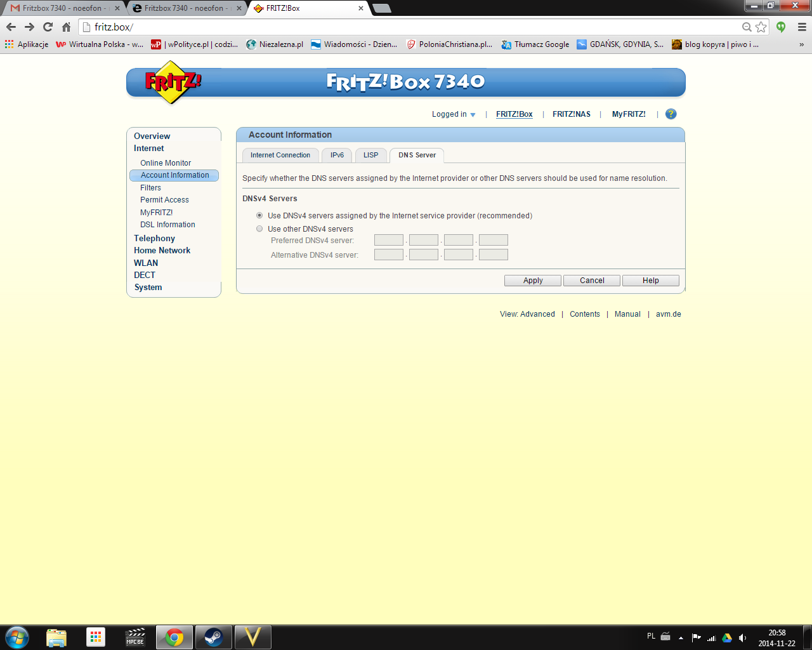
Task: Switch to Chrome in the taskbar
Action: (174, 637)
